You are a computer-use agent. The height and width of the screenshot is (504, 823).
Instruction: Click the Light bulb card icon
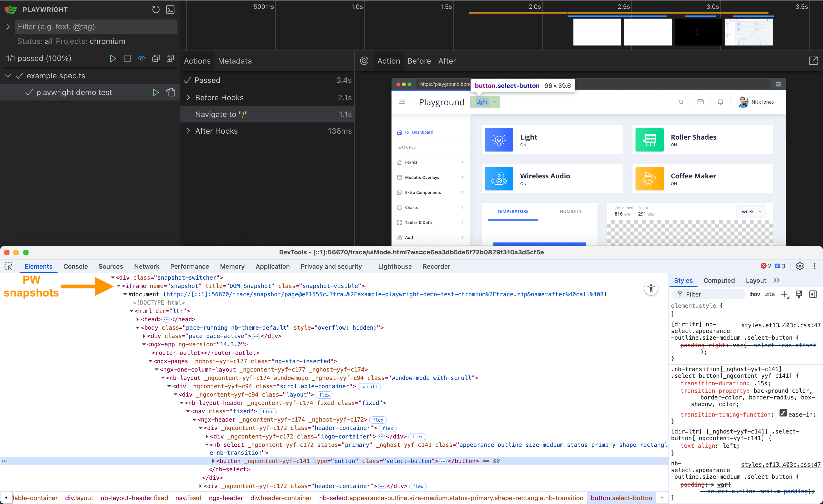(x=499, y=140)
